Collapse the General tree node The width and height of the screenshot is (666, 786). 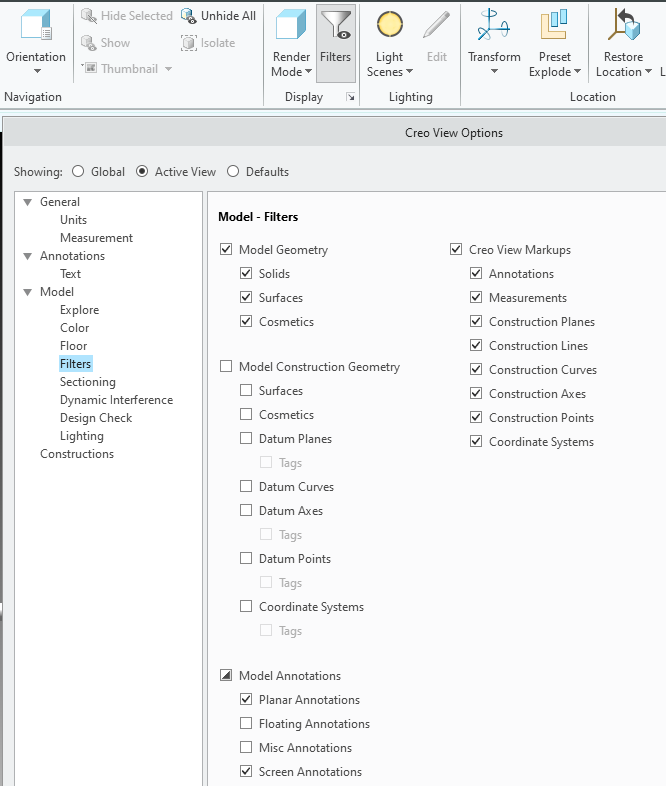[x=28, y=202]
